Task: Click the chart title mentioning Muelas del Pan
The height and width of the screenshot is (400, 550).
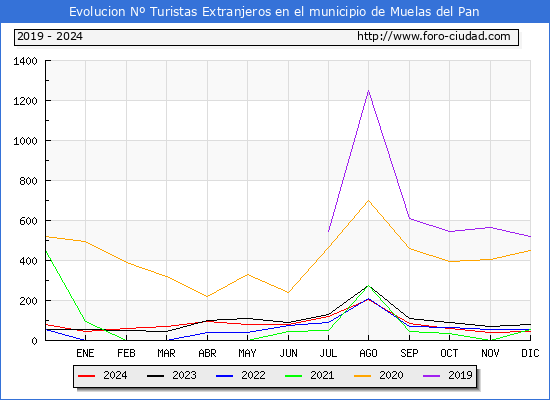Action: point(274,12)
